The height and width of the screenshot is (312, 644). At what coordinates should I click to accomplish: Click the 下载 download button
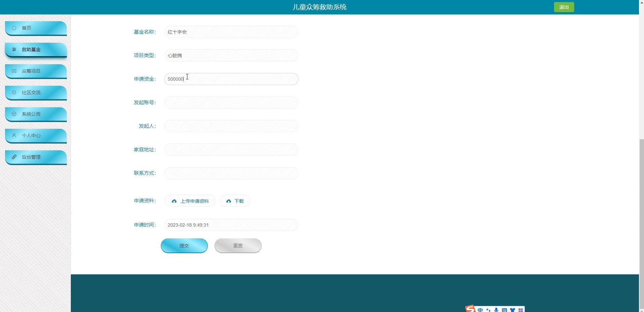[235, 201]
